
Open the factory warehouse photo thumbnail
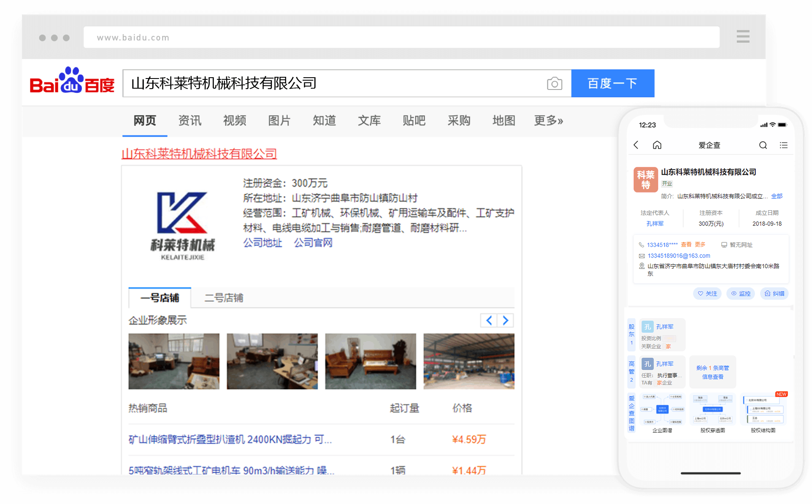(x=469, y=361)
